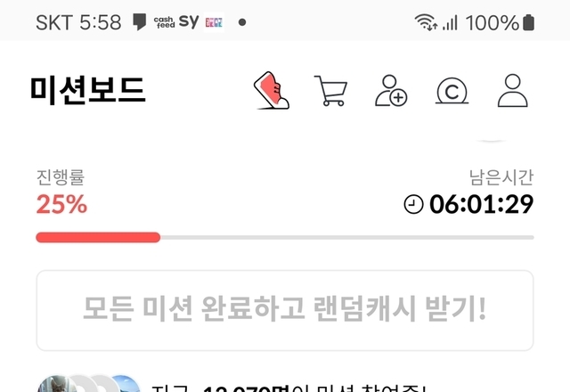The image size is (570, 392).
Task: Tap the 25% 진행률 value
Action: tap(61, 204)
